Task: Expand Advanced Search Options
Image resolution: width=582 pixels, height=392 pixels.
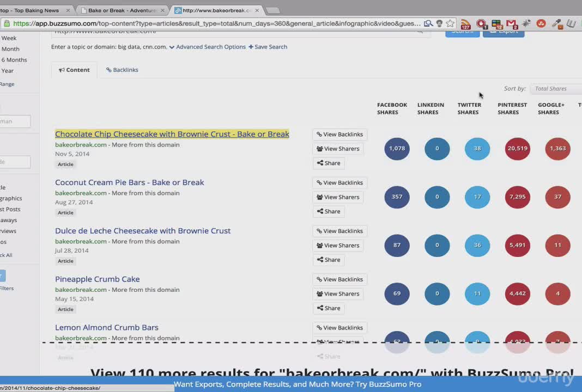Action: [208, 47]
